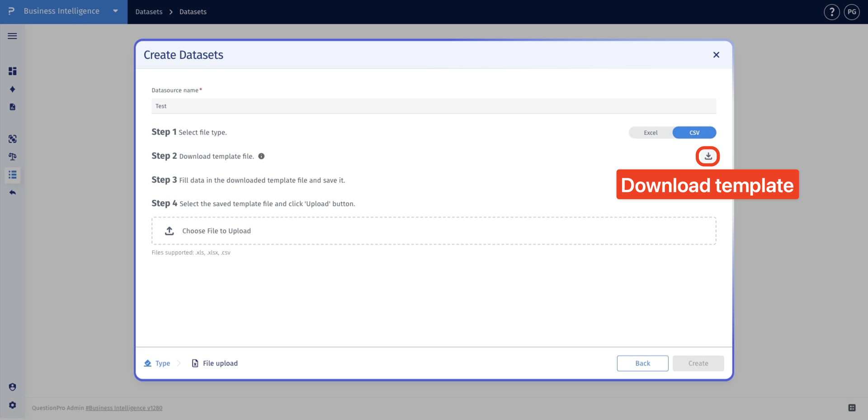
Task: Click the grid icon at bottom right
Action: pos(852,408)
